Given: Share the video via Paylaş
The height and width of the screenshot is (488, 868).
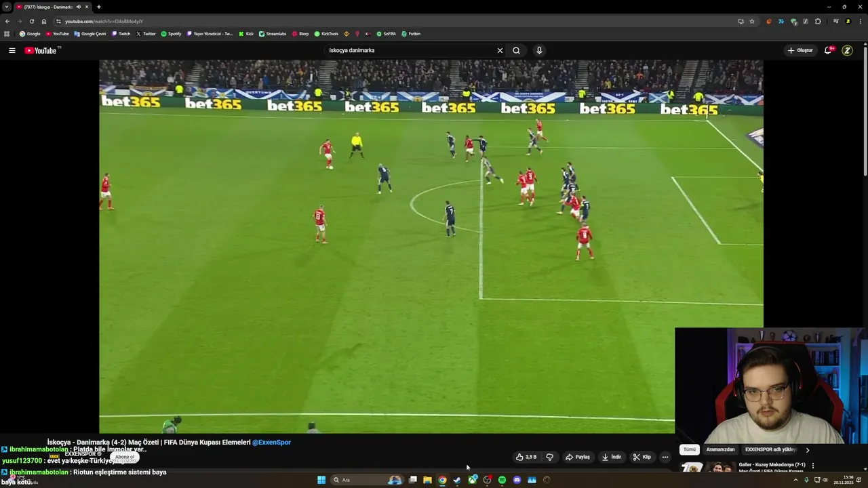Looking at the screenshot, I should [x=578, y=457].
